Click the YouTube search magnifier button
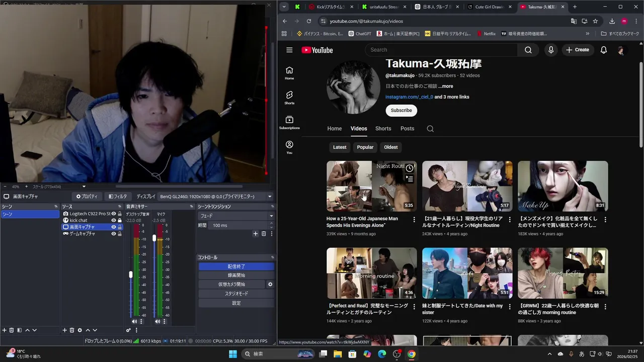 (x=528, y=50)
